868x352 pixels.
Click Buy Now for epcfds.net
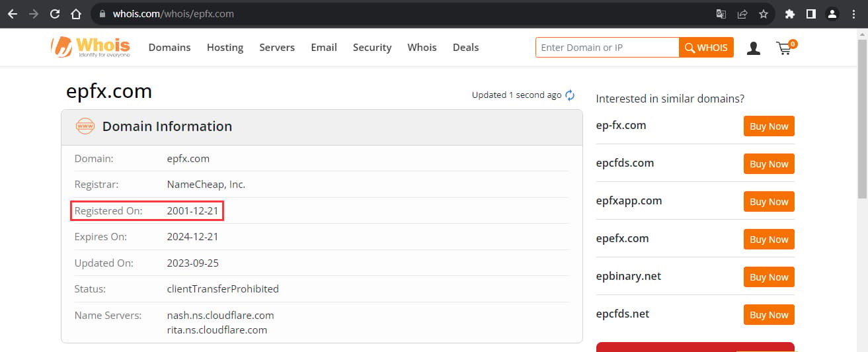point(769,315)
